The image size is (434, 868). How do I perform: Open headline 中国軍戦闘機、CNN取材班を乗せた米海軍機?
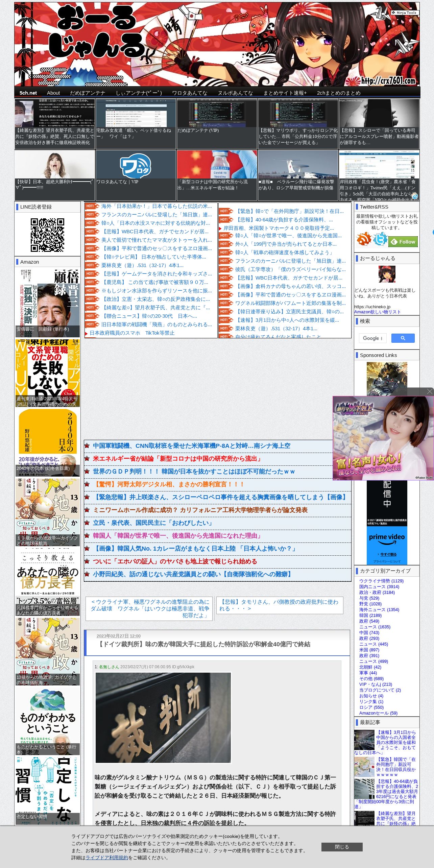pyautogui.click(x=191, y=446)
